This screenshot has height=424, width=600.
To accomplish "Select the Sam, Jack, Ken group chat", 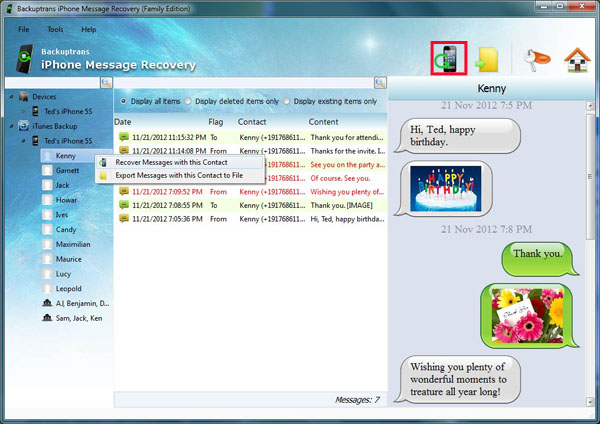I will point(79,318).
